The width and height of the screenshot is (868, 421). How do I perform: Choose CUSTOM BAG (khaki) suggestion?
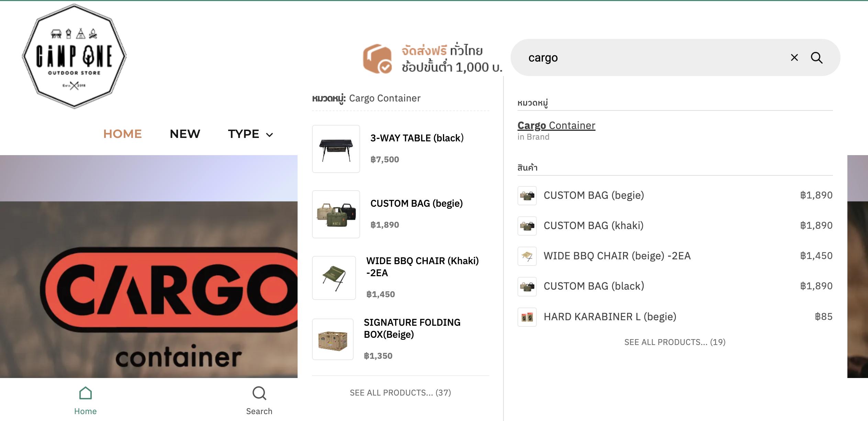click(593, 226)
